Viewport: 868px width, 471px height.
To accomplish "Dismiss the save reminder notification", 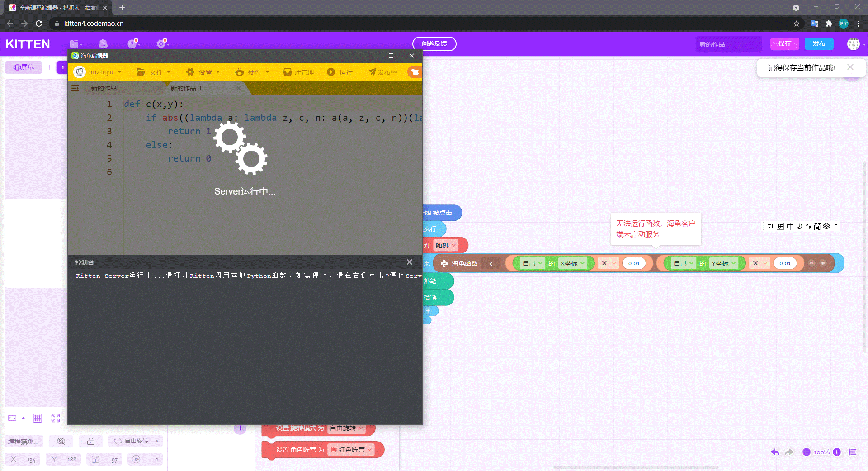I will coord(850,67).
